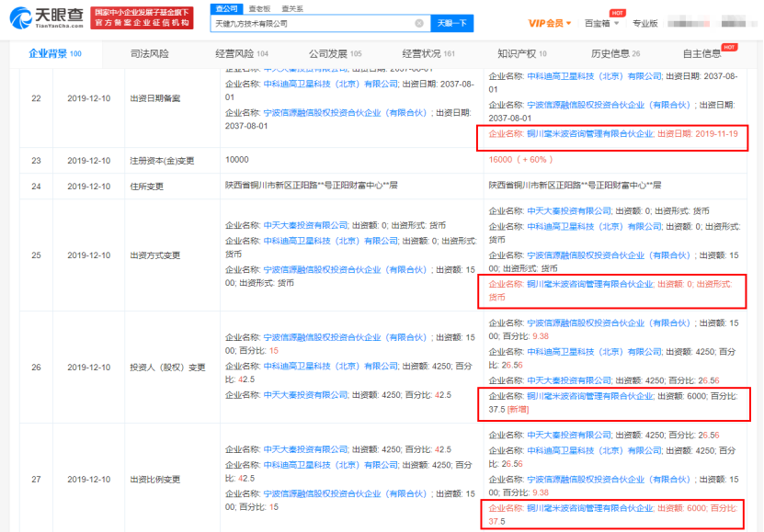The height and width of the screenshot is (532, 764).
Task: Open 中天大秦投资 link in row 25 after-change column
Action: click(x=569, y=211)
